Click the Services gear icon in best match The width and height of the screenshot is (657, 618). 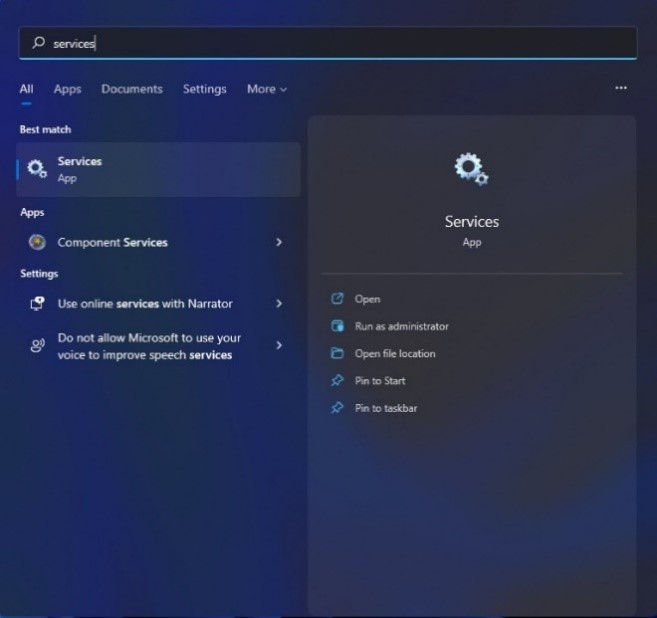pyautogui.click(x=37, y=169)
